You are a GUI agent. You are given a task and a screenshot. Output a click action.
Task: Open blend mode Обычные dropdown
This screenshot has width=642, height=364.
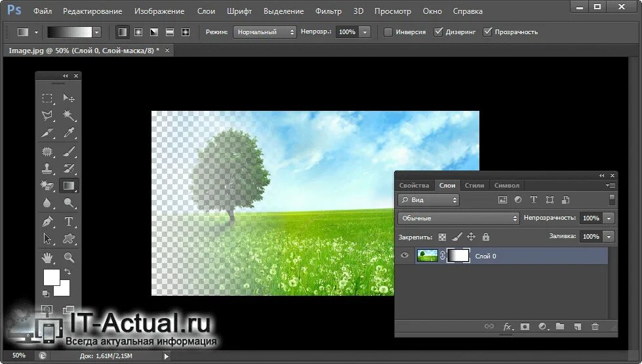pyautogui.click(x=458, y=218)
